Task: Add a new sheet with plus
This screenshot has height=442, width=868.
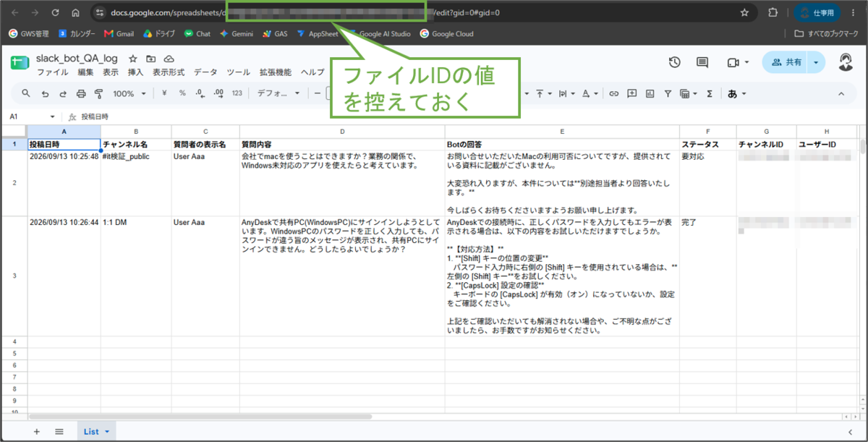Action: pyautogui.click(x=36, y=431)
